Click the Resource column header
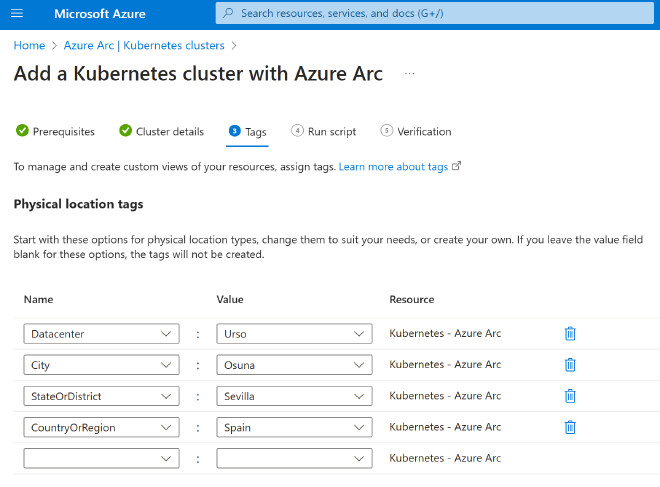This screenshot has width=660, height=487. pos(412,299)
